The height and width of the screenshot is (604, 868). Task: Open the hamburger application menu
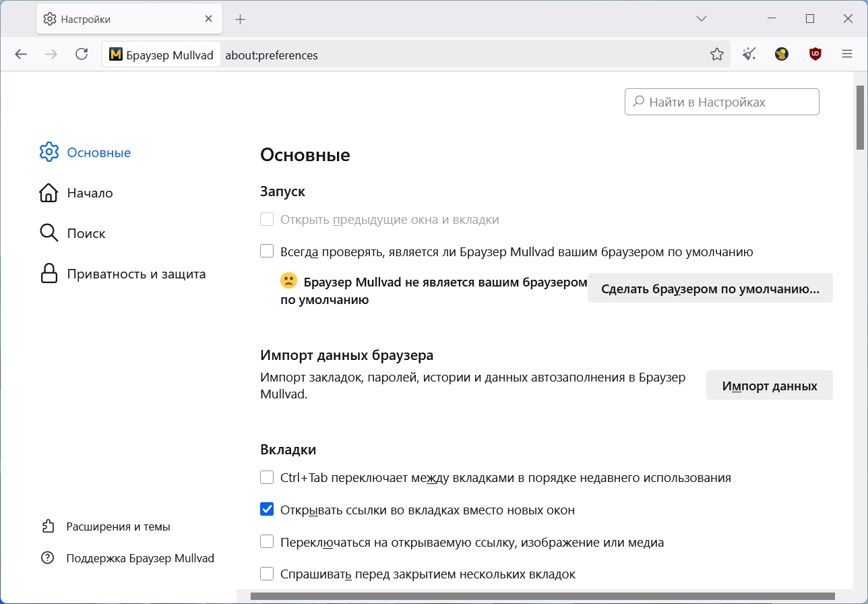tap(847, 55)
